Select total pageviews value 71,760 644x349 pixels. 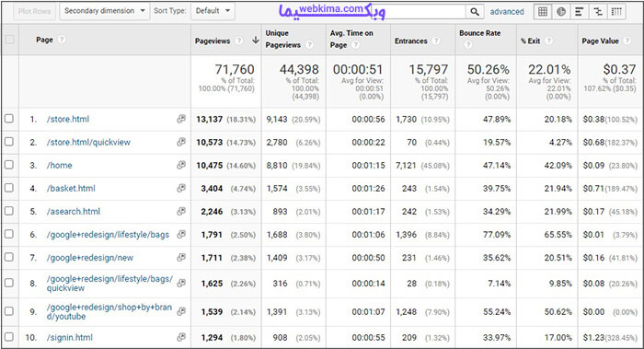pos(235,69)
